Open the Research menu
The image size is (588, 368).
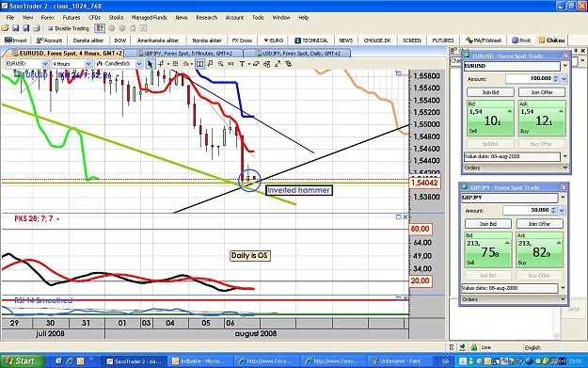click(207, 17)
